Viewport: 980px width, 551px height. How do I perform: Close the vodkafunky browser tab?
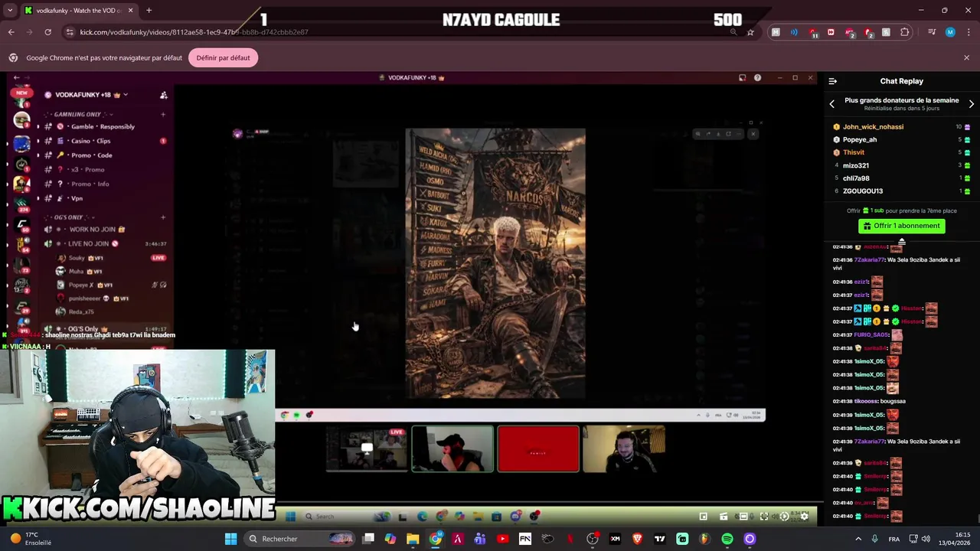click(x=131, y=11)
